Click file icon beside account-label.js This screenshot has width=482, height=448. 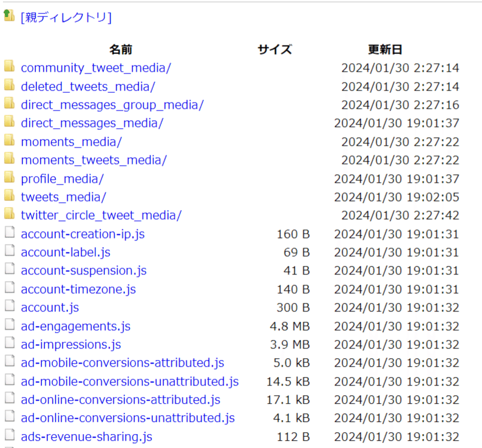coord(10,250)
